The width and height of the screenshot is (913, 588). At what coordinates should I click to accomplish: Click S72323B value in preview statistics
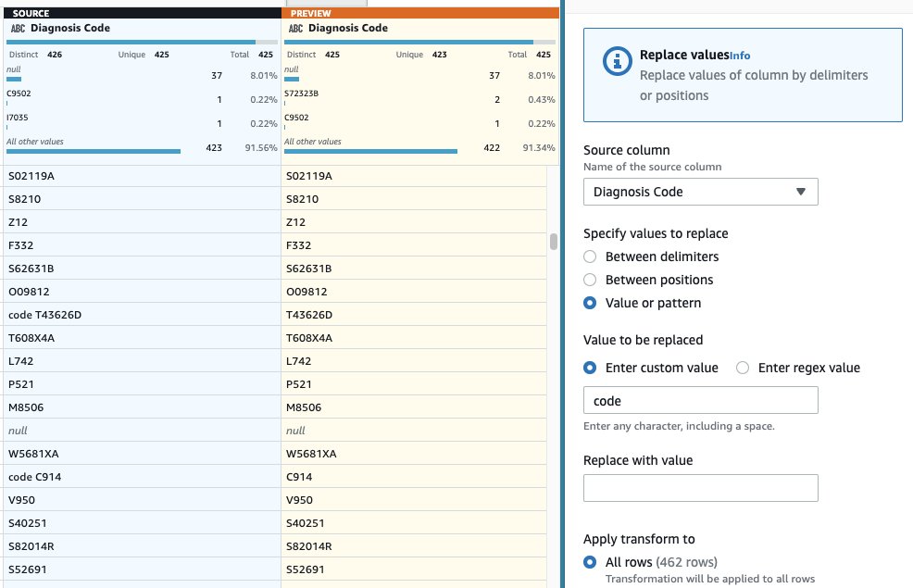pos(301,94)
